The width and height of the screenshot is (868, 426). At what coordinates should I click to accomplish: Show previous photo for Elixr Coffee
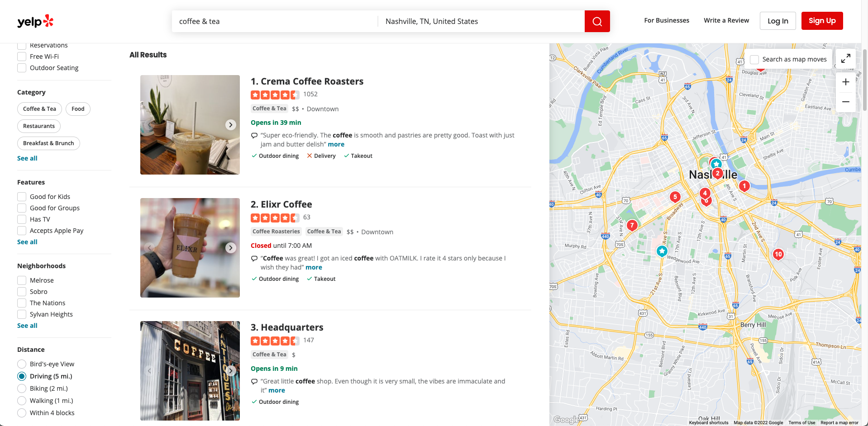149,248
